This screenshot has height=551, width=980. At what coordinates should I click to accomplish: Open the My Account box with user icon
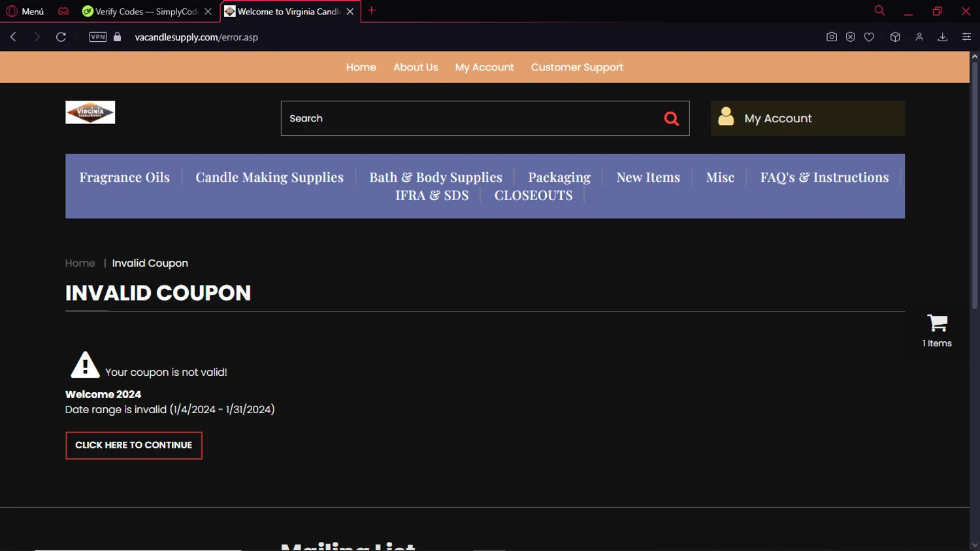[x=808, y=118]
